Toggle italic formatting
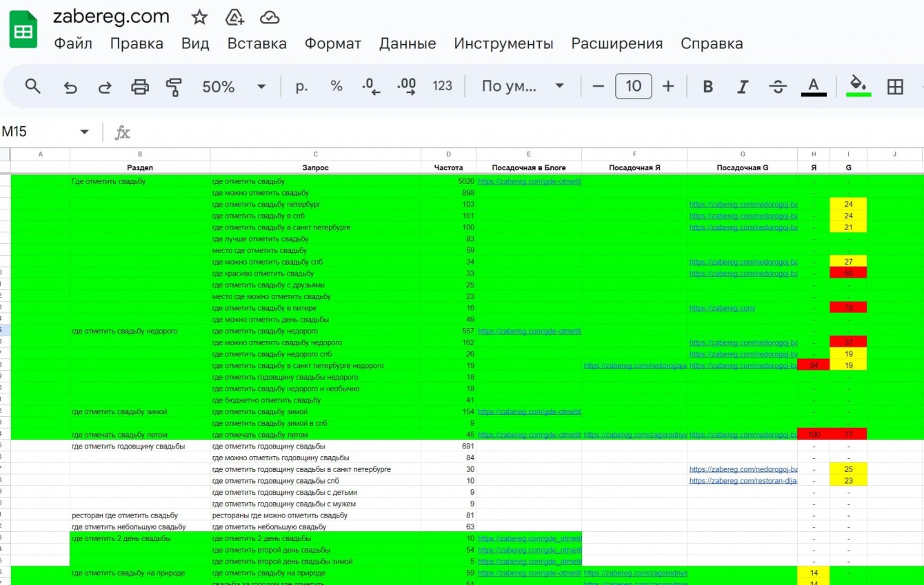The image size is (924, 585). point(743,86)
